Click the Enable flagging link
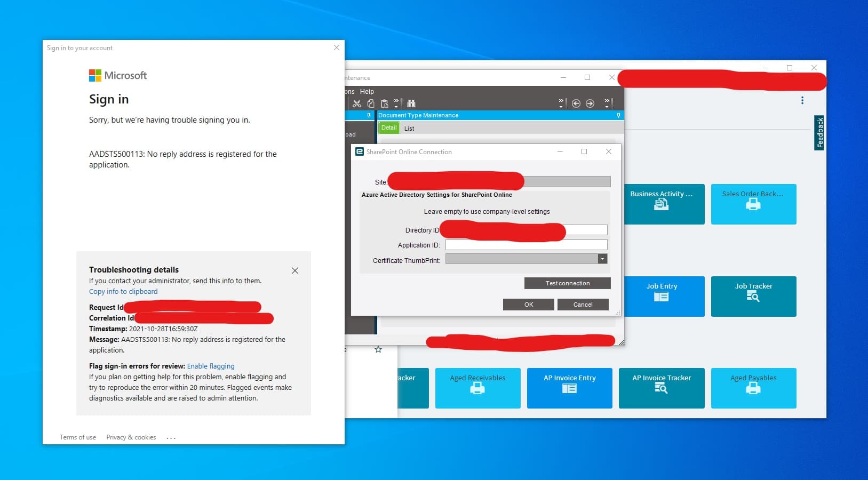868x480 pixels. click(x=211, y=366)
